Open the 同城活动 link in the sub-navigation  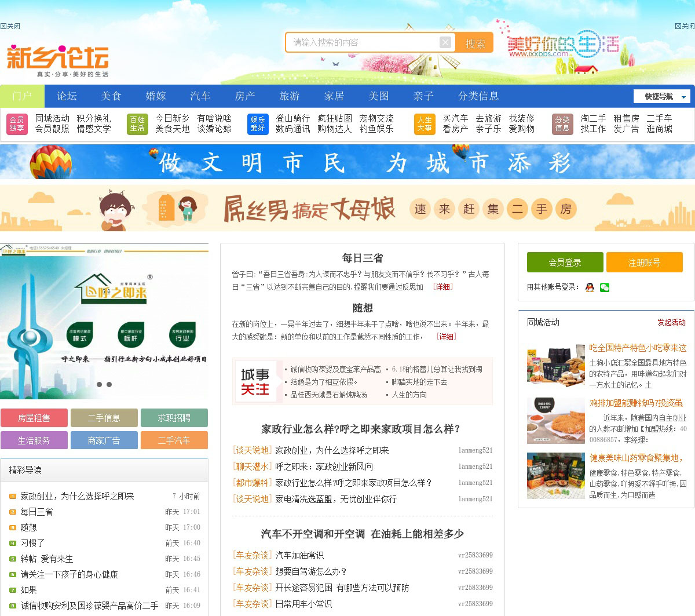[52, 118]
